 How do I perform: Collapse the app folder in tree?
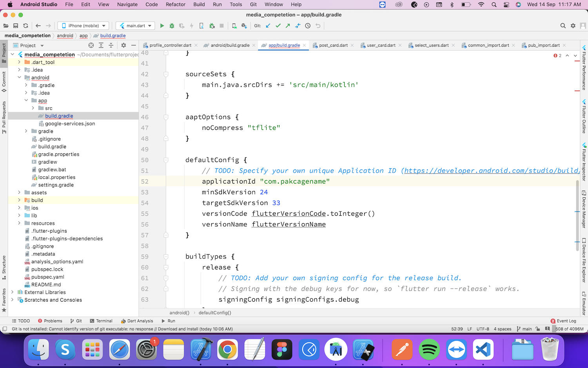coord(26,100)
